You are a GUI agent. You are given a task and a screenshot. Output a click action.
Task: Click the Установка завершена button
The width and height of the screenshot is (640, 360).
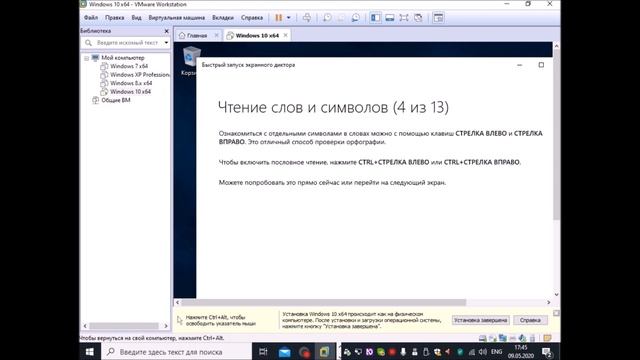pos(480,320)
